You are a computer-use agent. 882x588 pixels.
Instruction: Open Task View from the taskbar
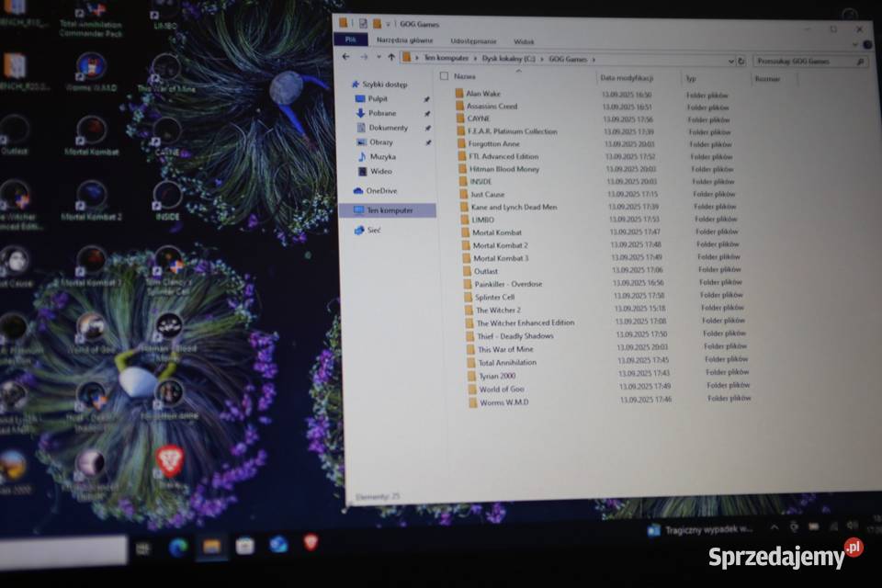coord(143,548)
